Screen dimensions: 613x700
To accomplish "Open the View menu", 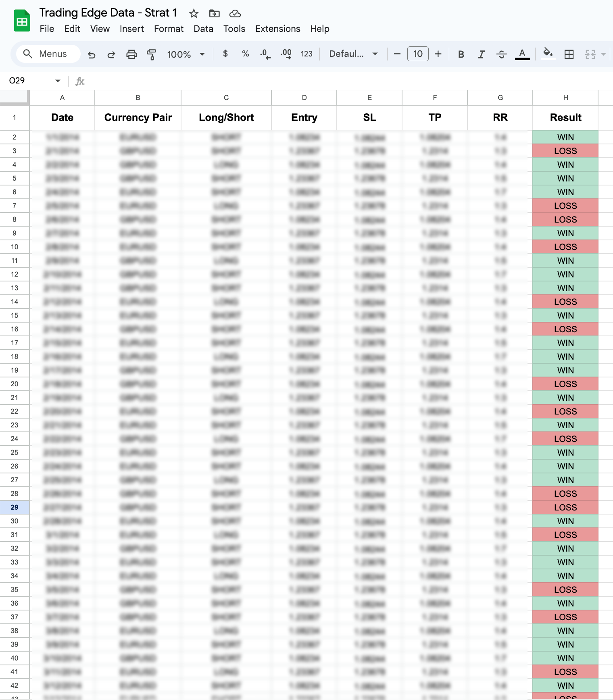I will pos(100,29).
